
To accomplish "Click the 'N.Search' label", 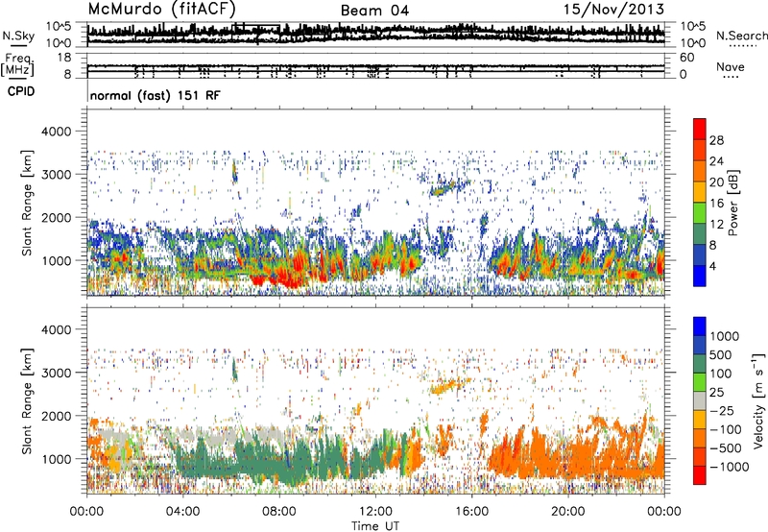I will (741, 36).
